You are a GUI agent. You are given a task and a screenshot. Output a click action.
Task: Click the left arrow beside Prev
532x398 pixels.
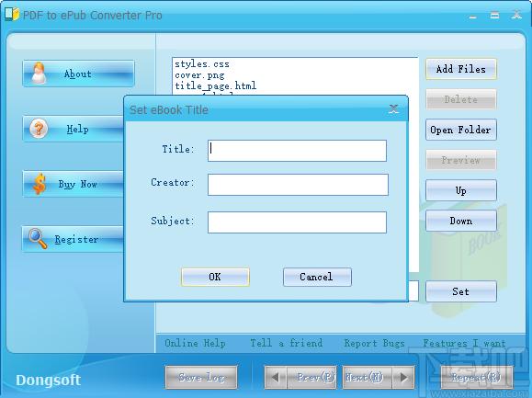275,377
